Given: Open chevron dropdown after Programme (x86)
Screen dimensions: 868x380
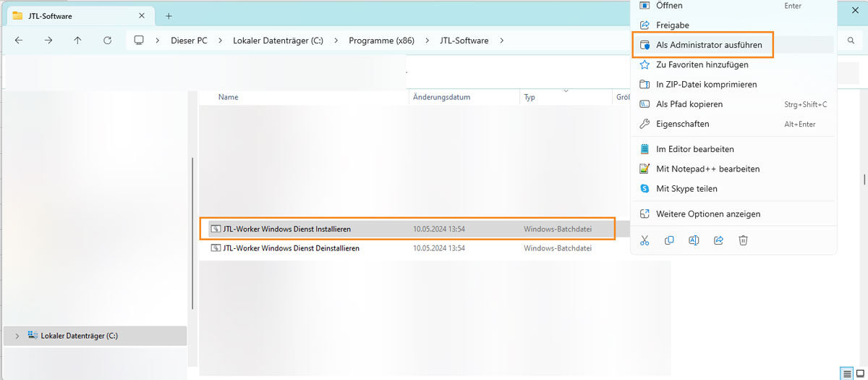Looking at the screenshot, I should pos(427,41).
